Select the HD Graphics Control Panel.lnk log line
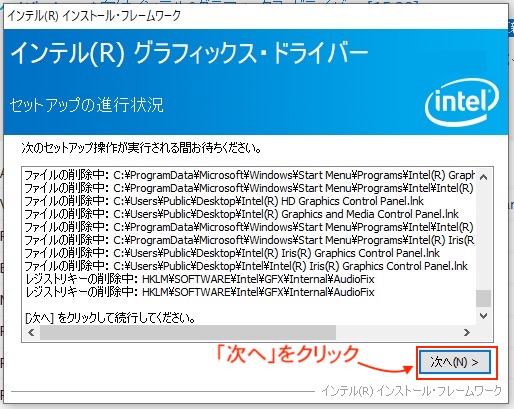This screenshot has width=514, height=409. point(224,201)
